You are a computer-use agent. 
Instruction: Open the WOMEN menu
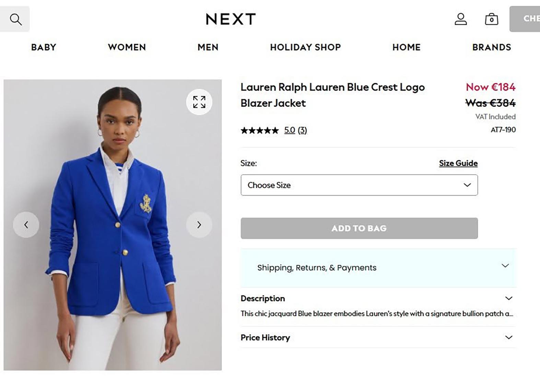point(127,47)
